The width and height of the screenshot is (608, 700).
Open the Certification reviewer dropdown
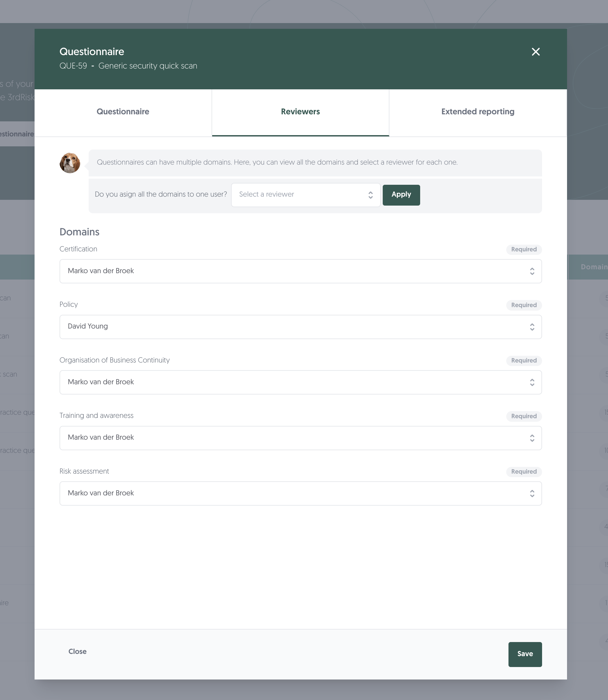tap(300, 271)
